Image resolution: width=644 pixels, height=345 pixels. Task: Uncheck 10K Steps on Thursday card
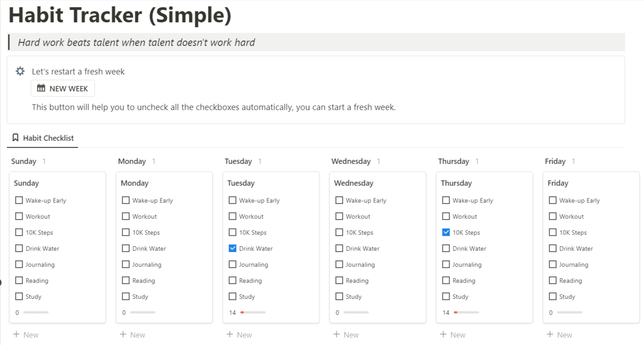446,232
